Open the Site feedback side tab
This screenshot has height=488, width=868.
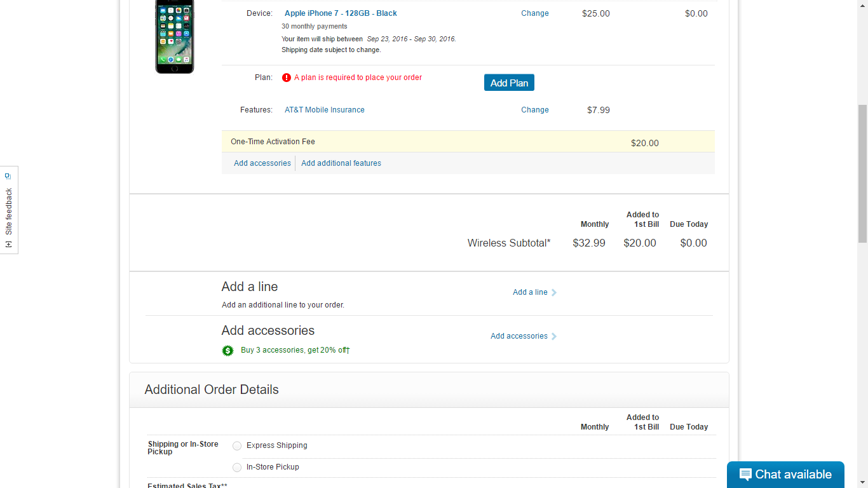pos(9,210)
